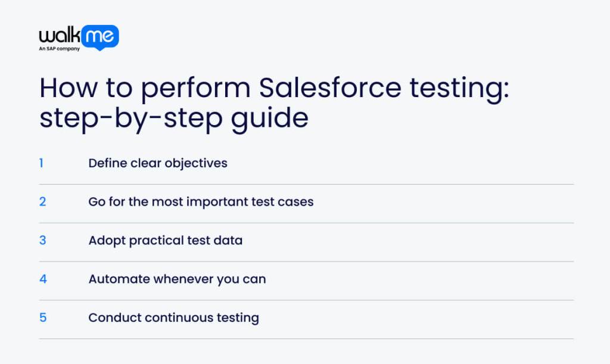The image size is (610, 364).
Task: Open "Go for the most important test cases"
Action: (x=201, y=201)
